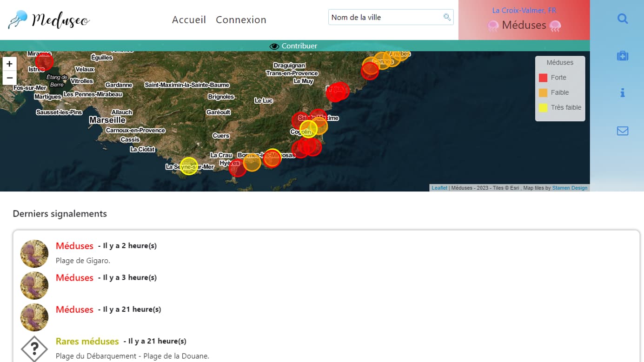Open the envelope contact icon
Screen dimensions: 644x362
(622, 131)
